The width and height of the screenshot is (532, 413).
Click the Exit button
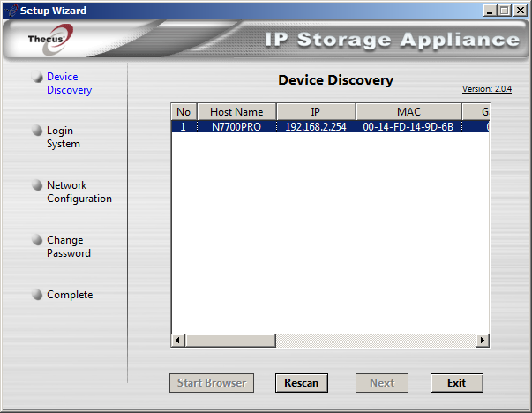[x=456, y=383]
